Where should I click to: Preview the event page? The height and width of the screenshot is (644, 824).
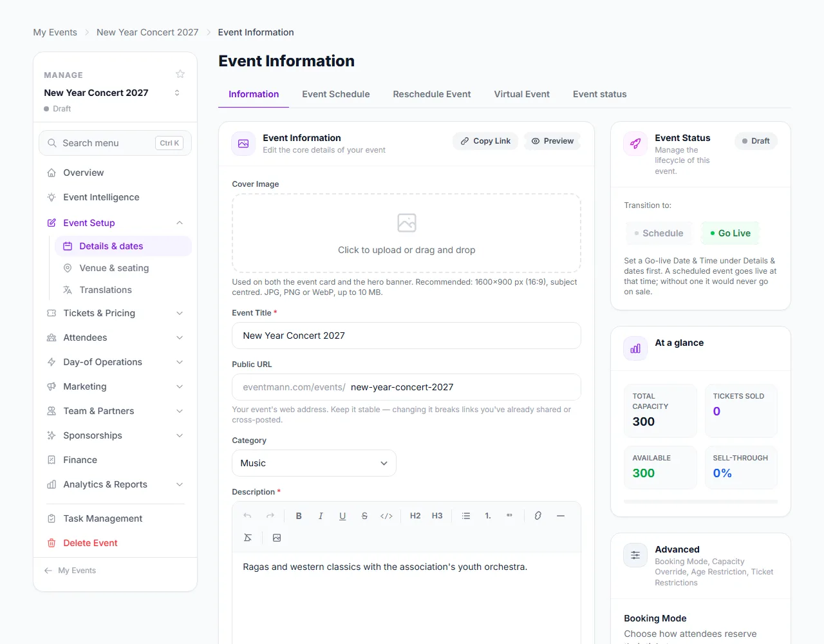pyautogui.click(x=552, y=141)
